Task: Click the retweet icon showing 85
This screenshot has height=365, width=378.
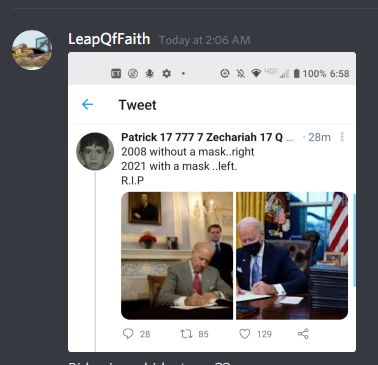Action: coord(186,334)
